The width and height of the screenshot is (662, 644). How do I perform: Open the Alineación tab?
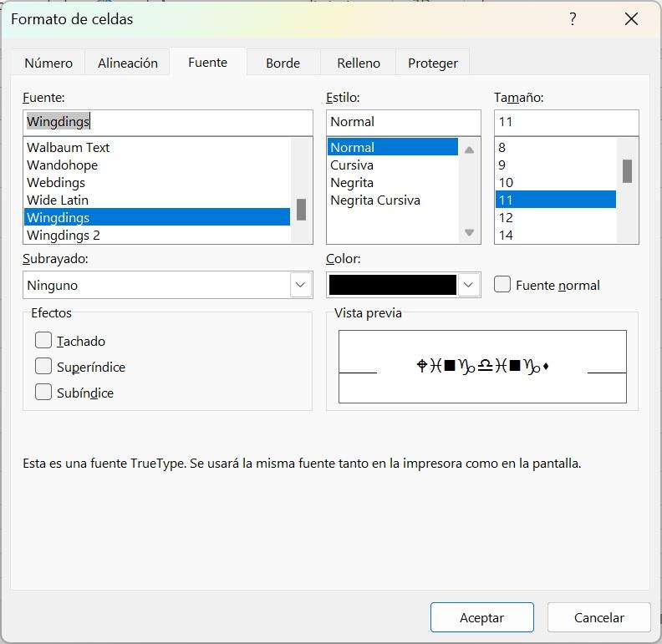point(128,63)
